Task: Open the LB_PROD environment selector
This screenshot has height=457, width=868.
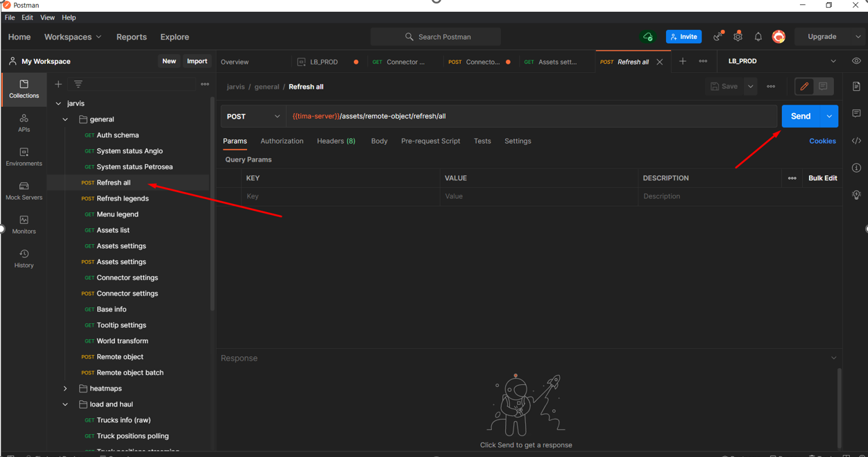Action: pos(782,61)
